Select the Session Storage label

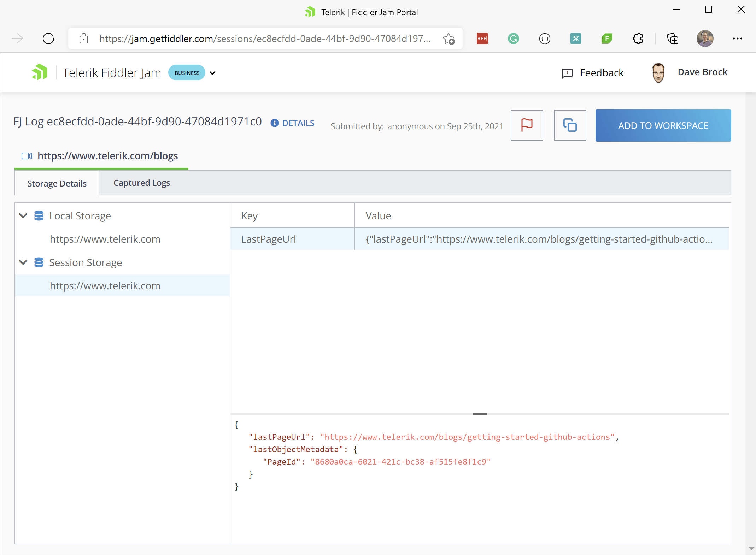point(86,262)
